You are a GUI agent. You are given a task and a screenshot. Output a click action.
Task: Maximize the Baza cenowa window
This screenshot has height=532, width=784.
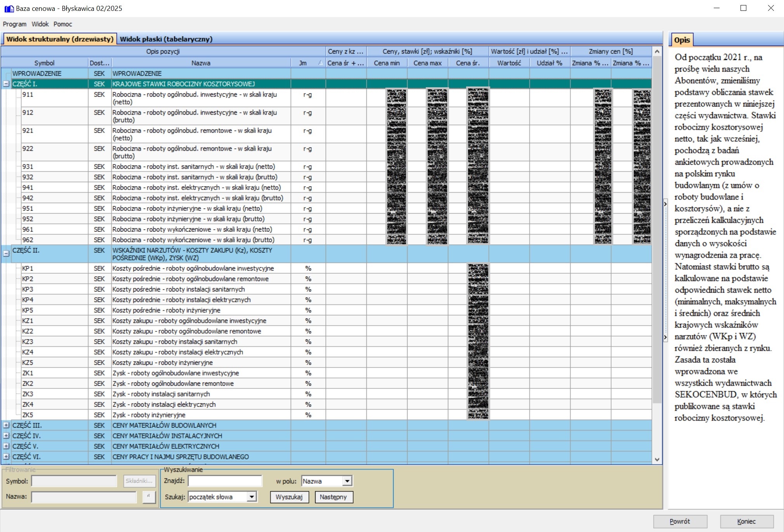coord(743,8)
